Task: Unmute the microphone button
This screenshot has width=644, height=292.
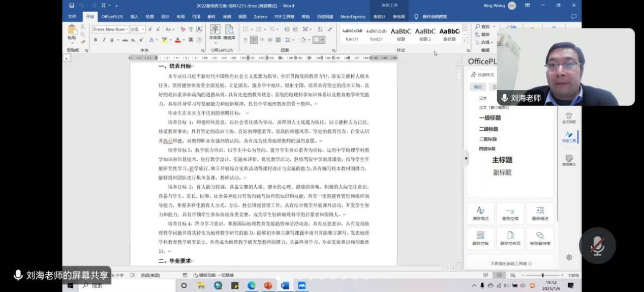Action: 597,246
